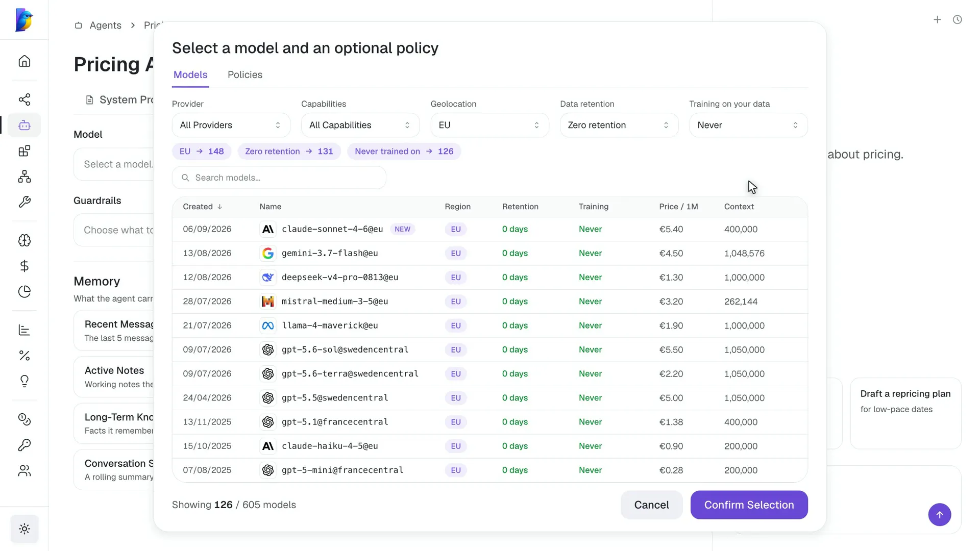Open the key icon in sidebar
The width and height of the screenshot is (980, 551).
click(x=24, y=445)
